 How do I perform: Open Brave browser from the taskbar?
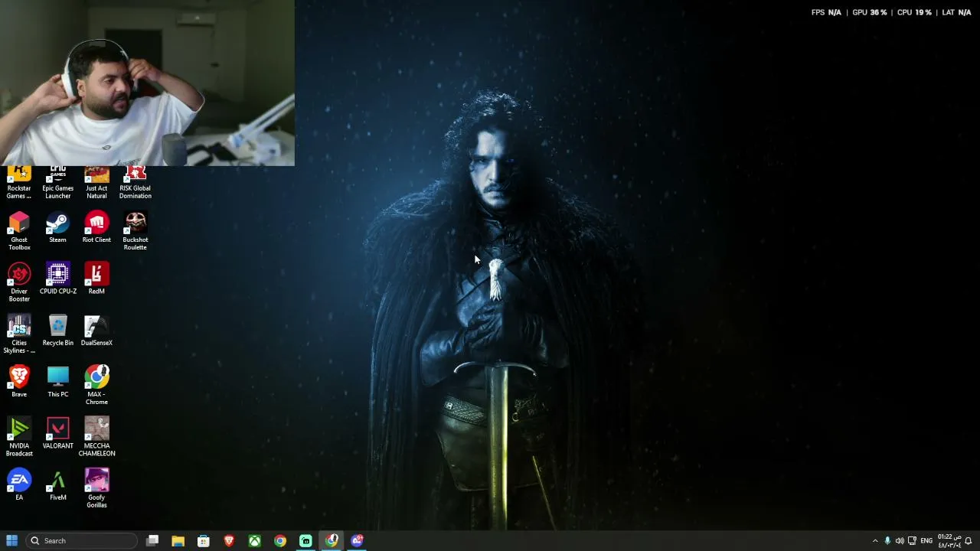click(x=229, y=541)
